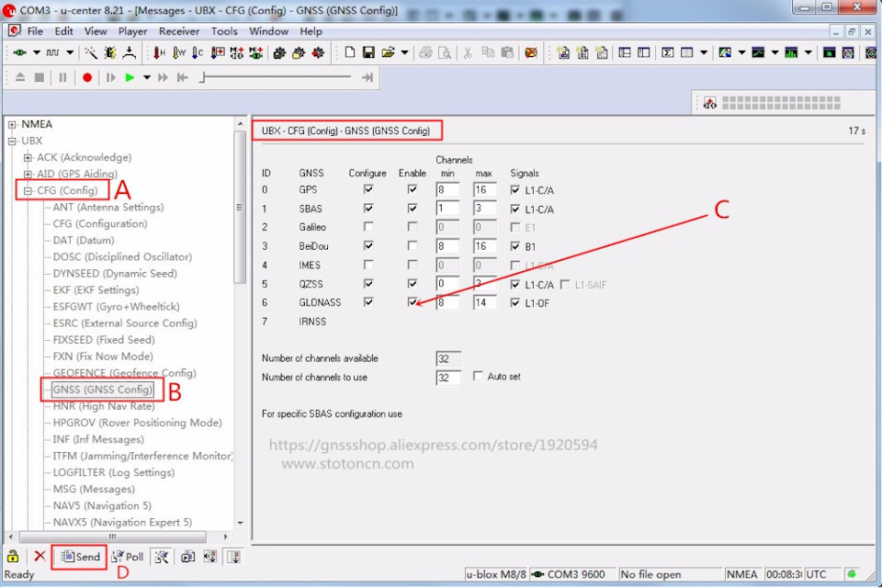Click the tree vertical scrollbar down arrow
This screenshot has height=588, width=882.
click(x=240, y=523)
